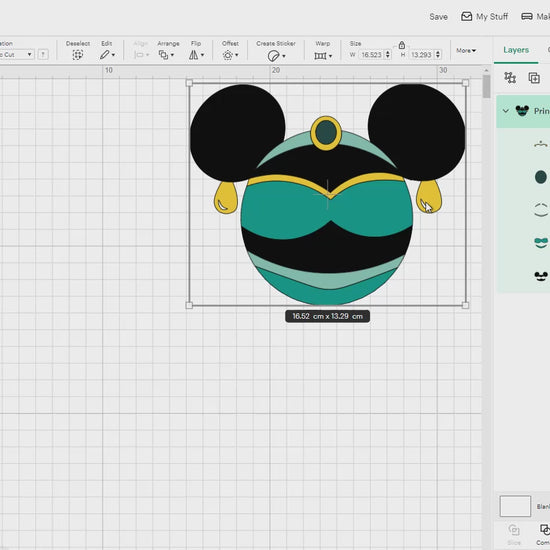Click the gold jewel on the headband
550x550 pixels.
[326, 133]
